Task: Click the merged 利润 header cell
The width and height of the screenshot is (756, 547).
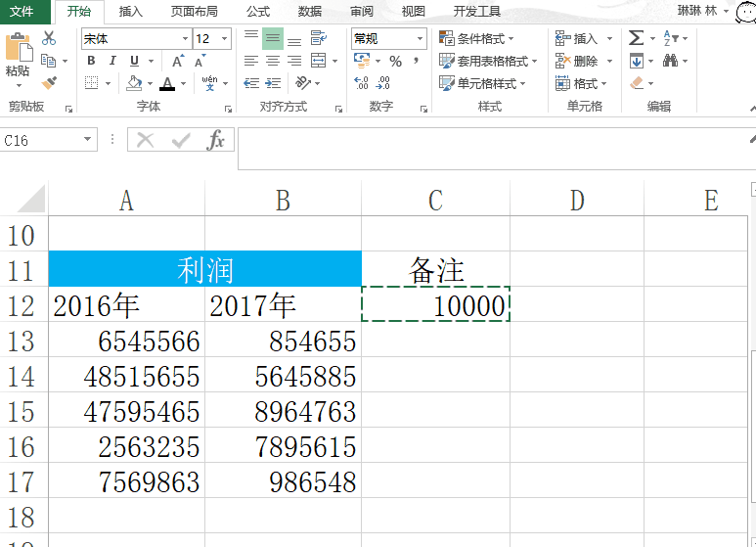Action: pyautogui.click(x=205, y=269)
